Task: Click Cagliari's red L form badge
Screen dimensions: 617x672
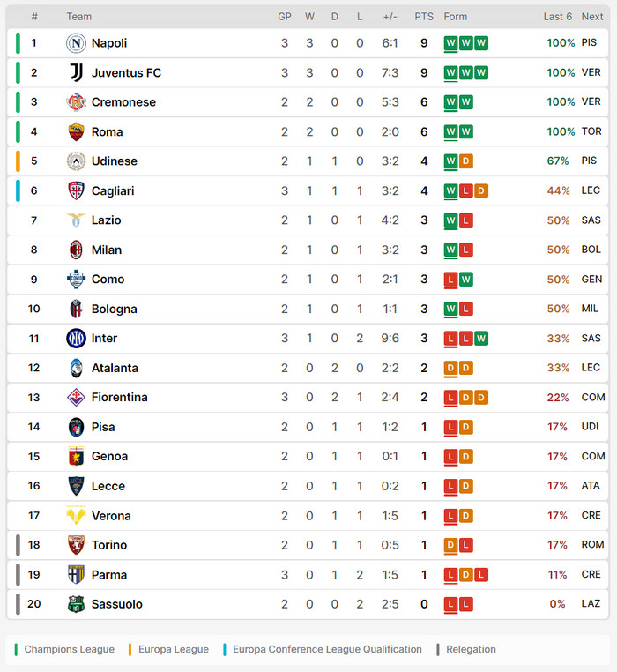Action: [x=465, y=190]
